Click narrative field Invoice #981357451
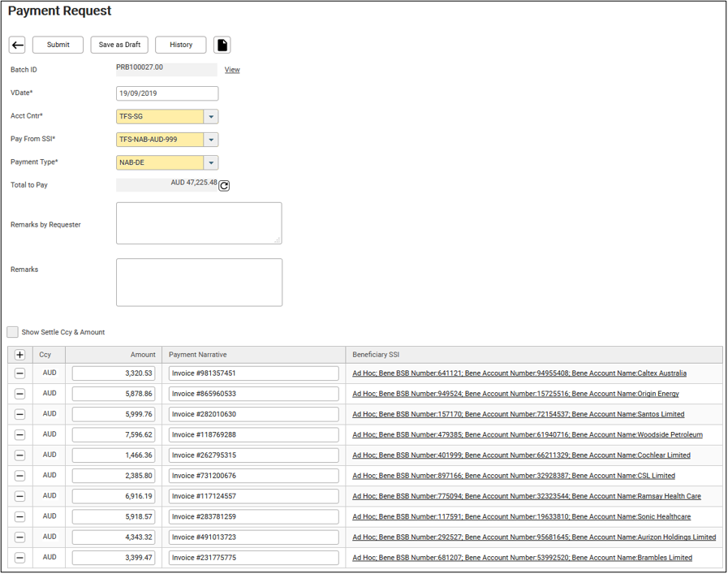The width and height of the screenshot is (728, 574). tap(254, 373)
